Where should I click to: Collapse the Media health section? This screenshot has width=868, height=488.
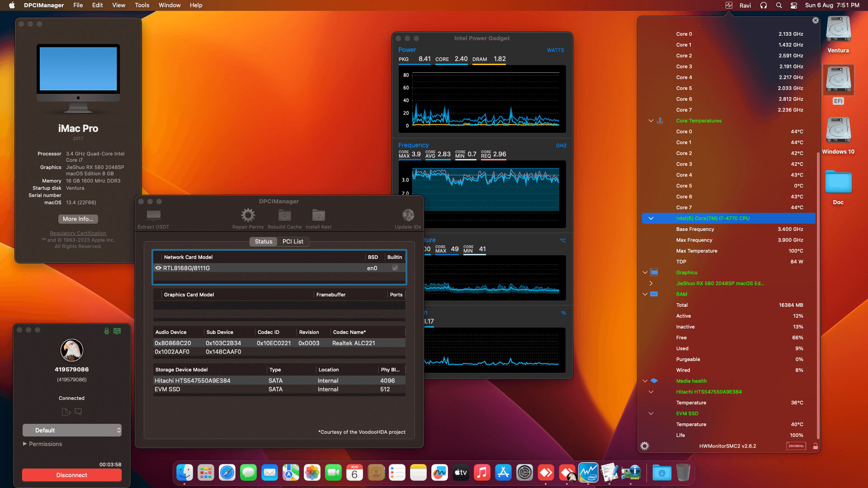[x=645, y=381]
